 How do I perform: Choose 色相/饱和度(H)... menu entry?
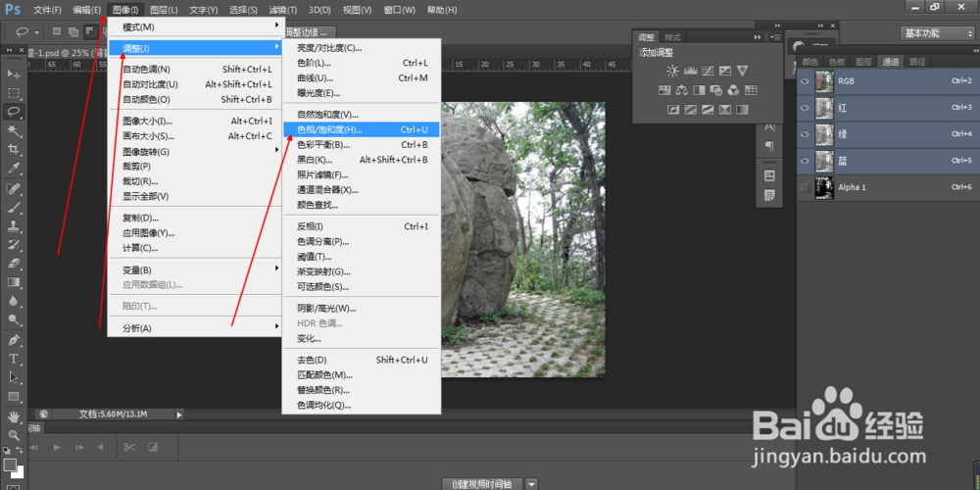pyautogui.click(x=362, y=129)
